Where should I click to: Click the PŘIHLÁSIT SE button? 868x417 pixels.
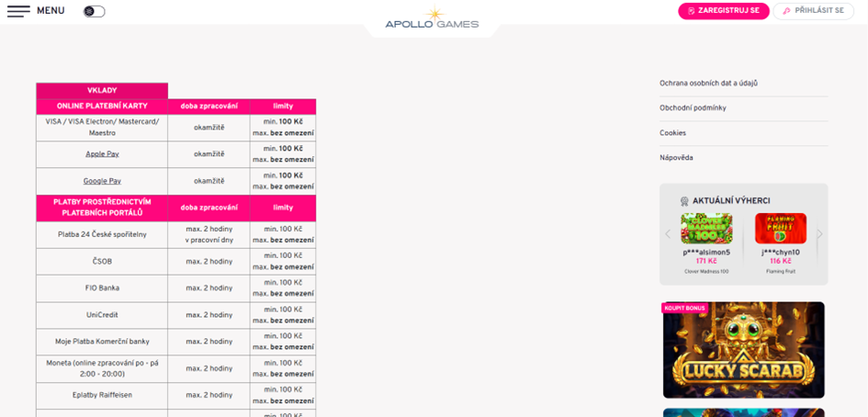tap(813, 11)
